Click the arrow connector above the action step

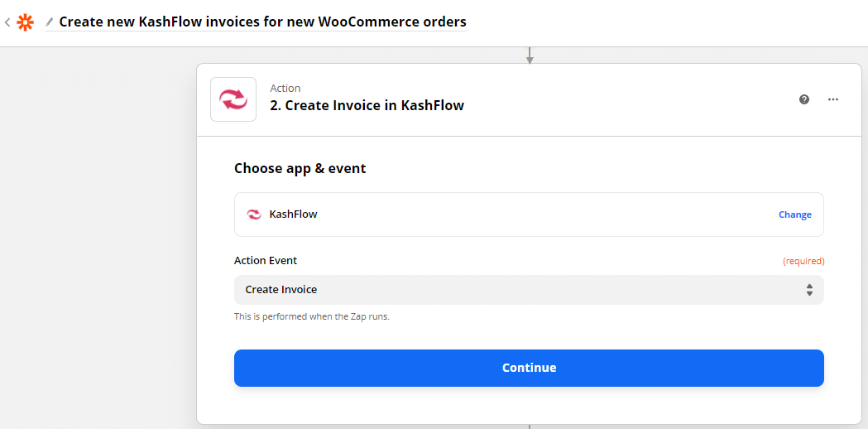click(x=530, y=55)
